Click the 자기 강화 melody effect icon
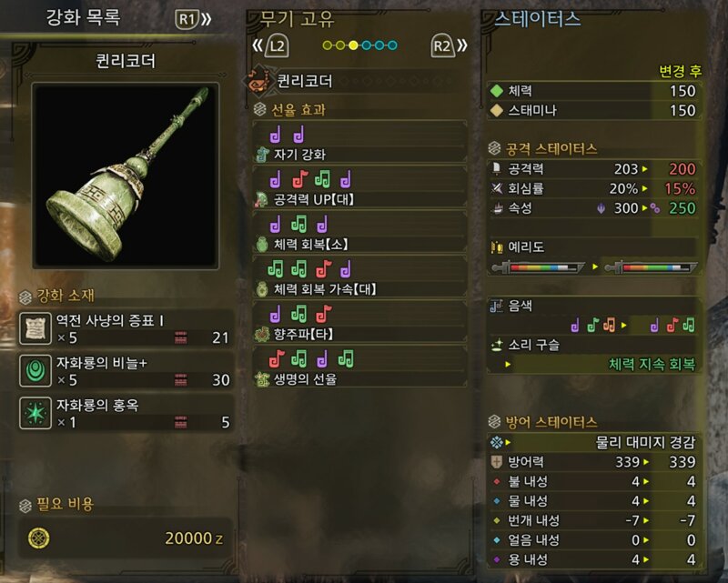Screen dimensions: 728x583 click(262, 154)
